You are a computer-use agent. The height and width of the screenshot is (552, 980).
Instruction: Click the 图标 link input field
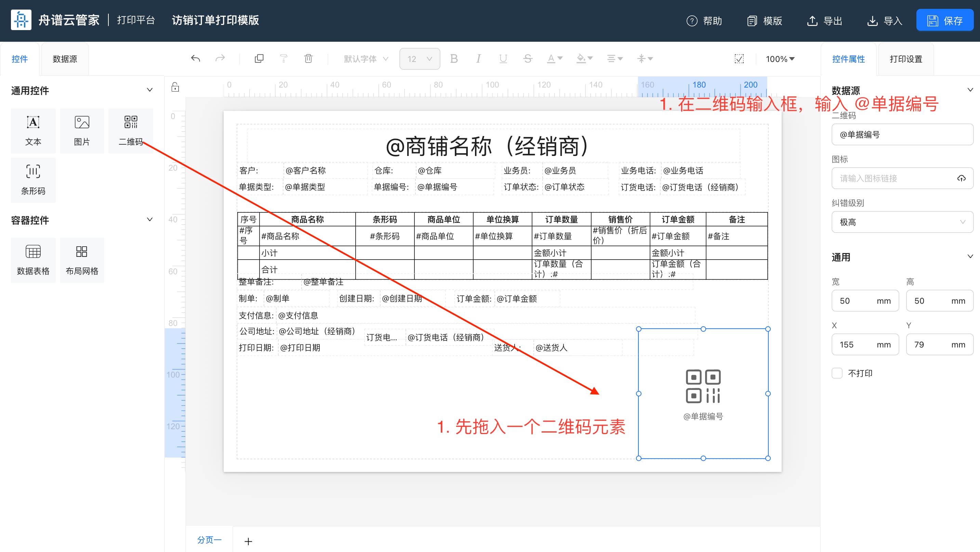pos(902,179)
